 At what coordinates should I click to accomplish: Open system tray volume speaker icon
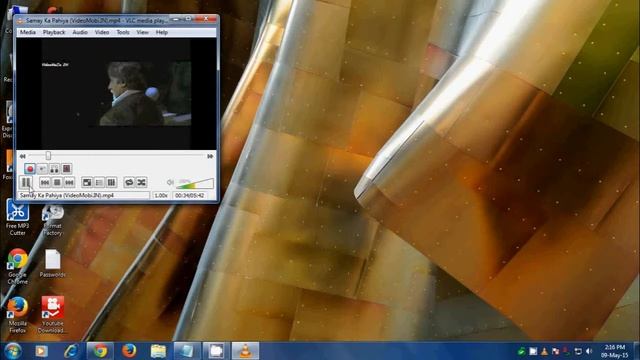pos(589,351)
